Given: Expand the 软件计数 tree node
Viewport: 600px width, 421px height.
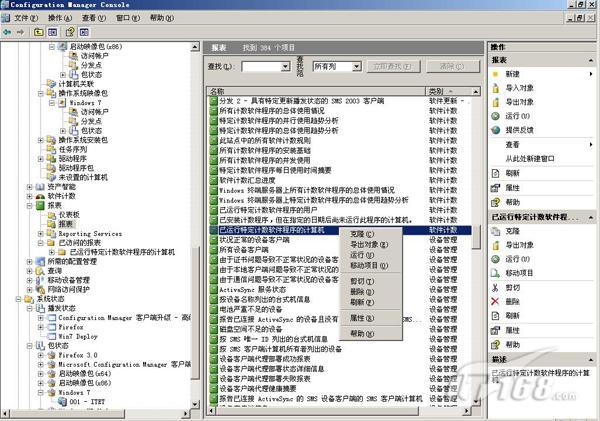Looking at the screenshot, I should (x=29, y=196).
